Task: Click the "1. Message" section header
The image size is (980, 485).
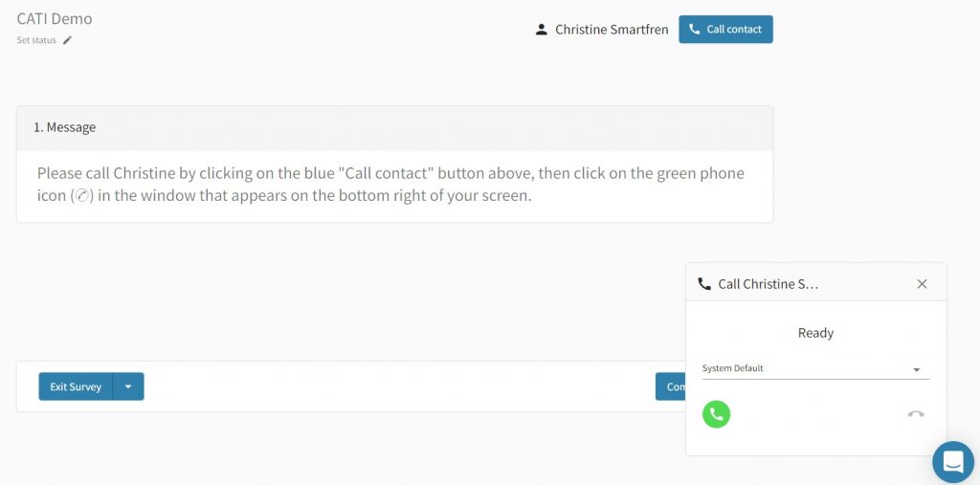Action: click(x=65, y=127)
